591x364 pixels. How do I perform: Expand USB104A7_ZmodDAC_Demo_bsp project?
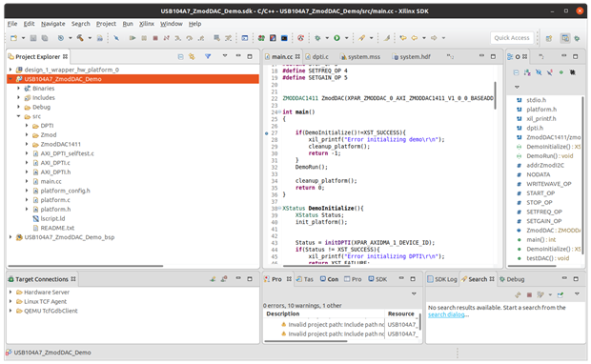[10, 237]
